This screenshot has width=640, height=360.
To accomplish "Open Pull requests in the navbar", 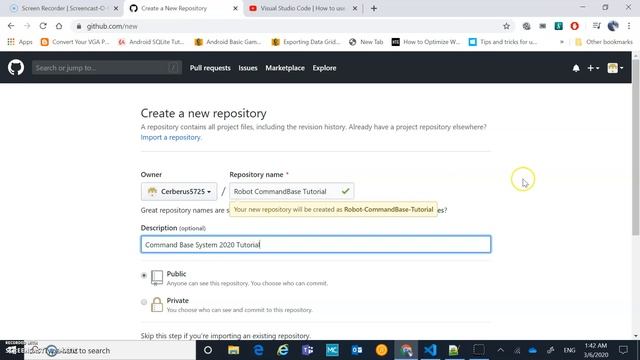I will (x=210, y=68).
